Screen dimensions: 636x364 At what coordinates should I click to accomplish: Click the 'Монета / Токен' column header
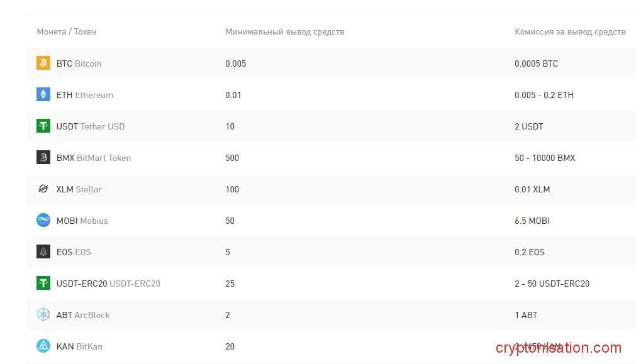[x=67, y=31]
